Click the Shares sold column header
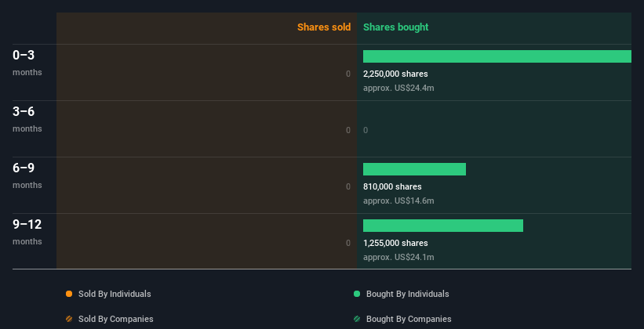The height and width of the screenshot is (329, 644). click(x=324, y=27)
